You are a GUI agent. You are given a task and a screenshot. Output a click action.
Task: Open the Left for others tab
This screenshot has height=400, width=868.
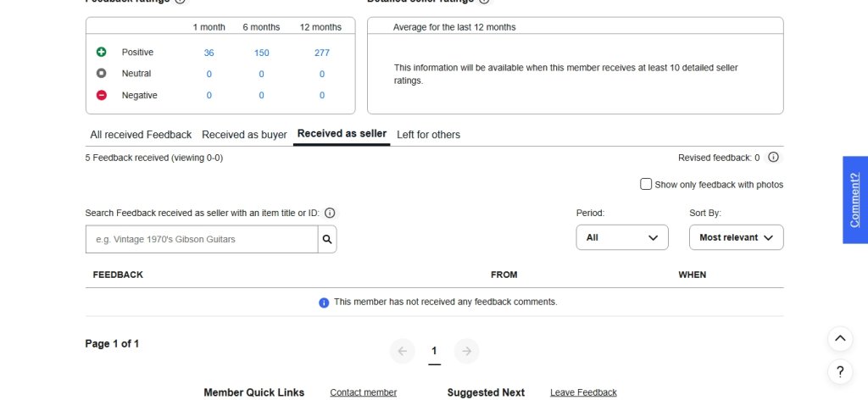[x=428, y=134]
